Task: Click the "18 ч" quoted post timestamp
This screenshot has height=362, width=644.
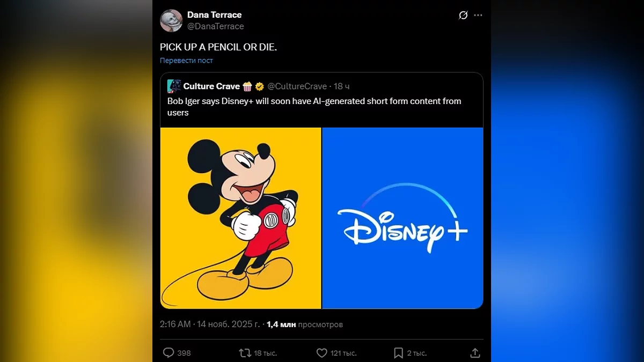Action: click(x=342, y=86)
